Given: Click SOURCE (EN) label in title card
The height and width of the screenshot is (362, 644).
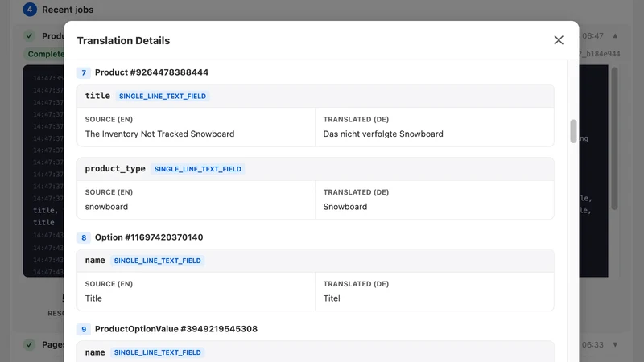Looking at the screenshot, I should pyautogui.click(x=109, y=119).
